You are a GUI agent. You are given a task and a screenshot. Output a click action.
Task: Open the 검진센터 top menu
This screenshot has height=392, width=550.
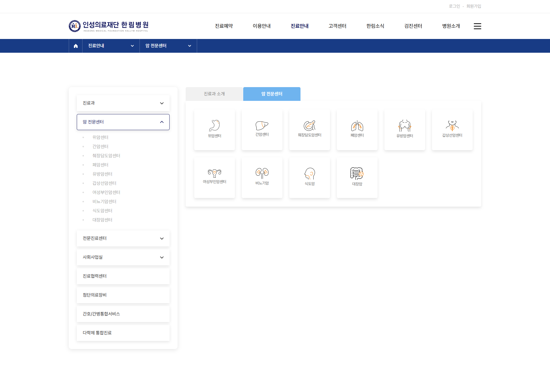point(413,26)
